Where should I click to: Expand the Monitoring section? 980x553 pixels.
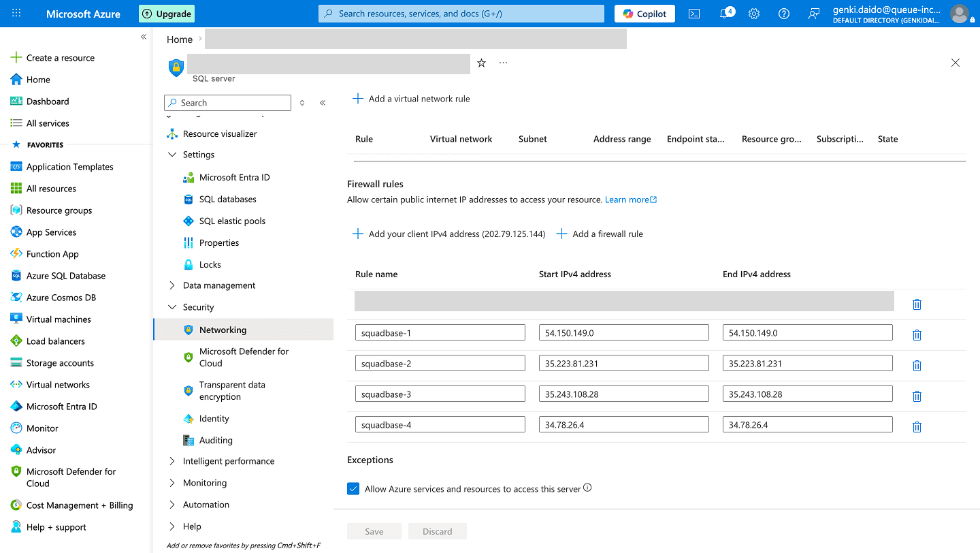[172, 483]
